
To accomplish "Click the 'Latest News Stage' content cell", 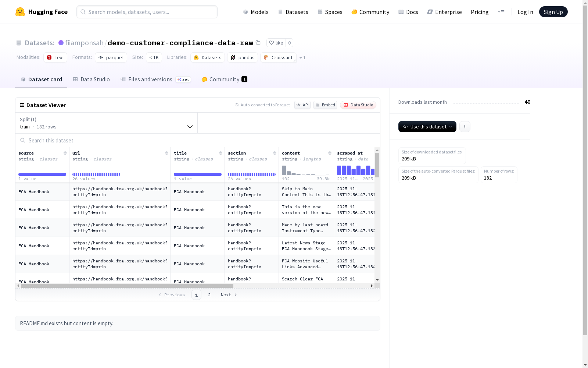I will pyautogui.click(x=306, y=246).
